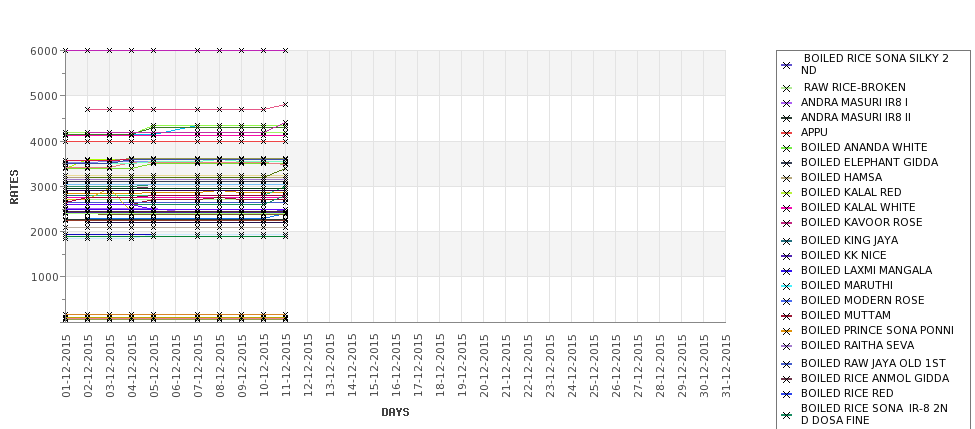Click the 31-12-2015 date label

click(726, 366)
